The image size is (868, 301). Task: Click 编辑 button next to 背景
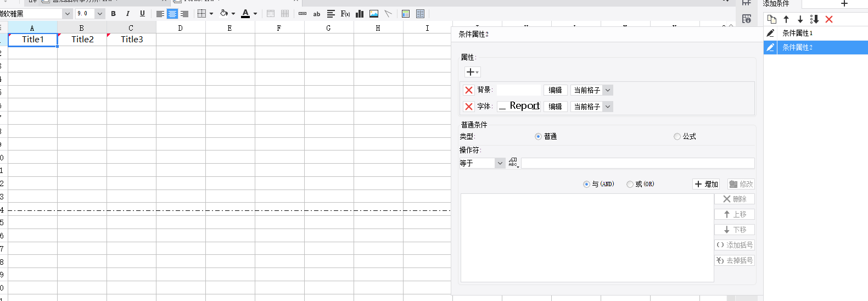click(x=555, y=90)
